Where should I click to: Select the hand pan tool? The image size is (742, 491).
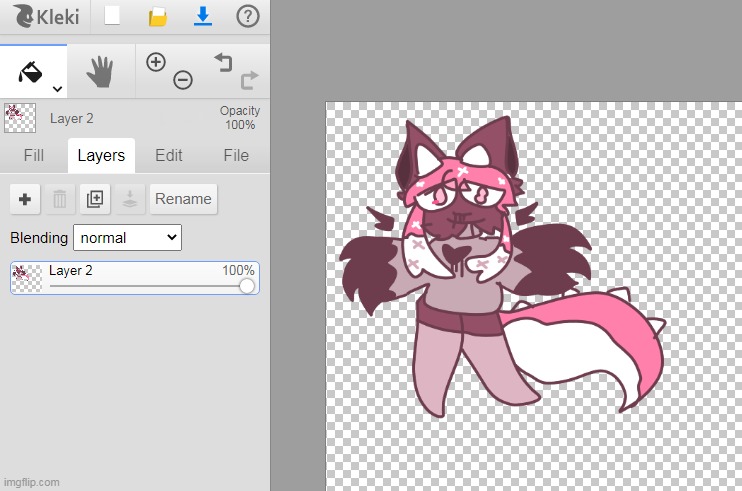click(100, 71)
